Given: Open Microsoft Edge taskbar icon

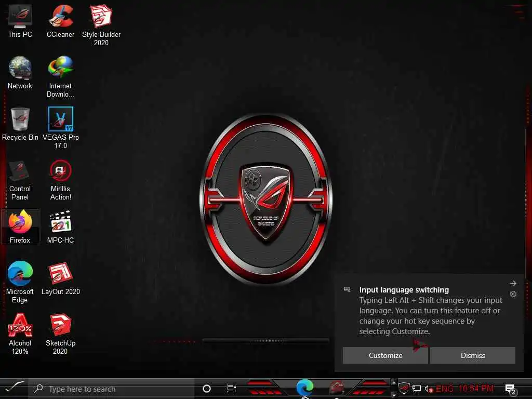Looking at the screenshot, I should point(304,388).
